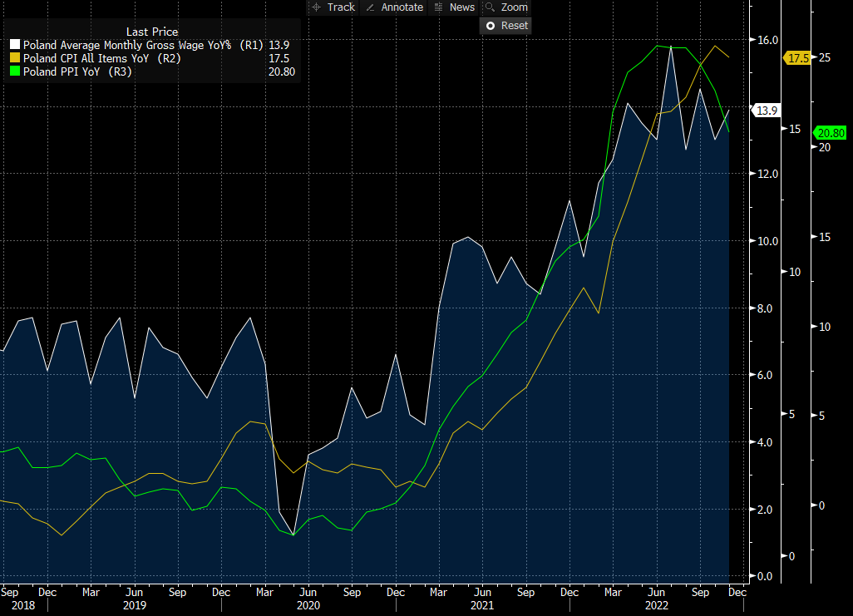Viewport: 853px width, 616px height.
Task: Click the yellow 17.5 axis price tag
Action: (x=798, y=58)
